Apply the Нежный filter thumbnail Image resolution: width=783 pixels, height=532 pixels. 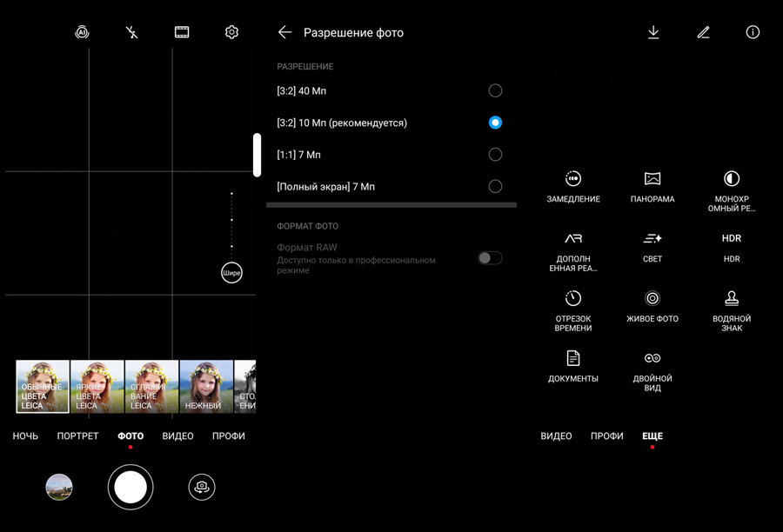pos(206,386)
